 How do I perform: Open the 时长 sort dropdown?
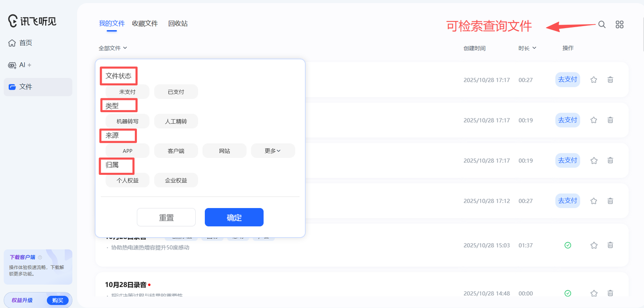point(527,48)
